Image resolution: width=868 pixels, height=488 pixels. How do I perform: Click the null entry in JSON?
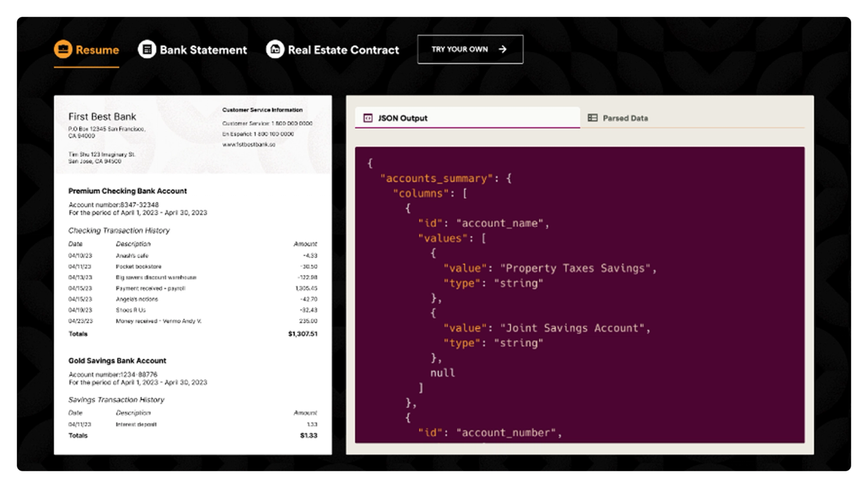point(443,373)
